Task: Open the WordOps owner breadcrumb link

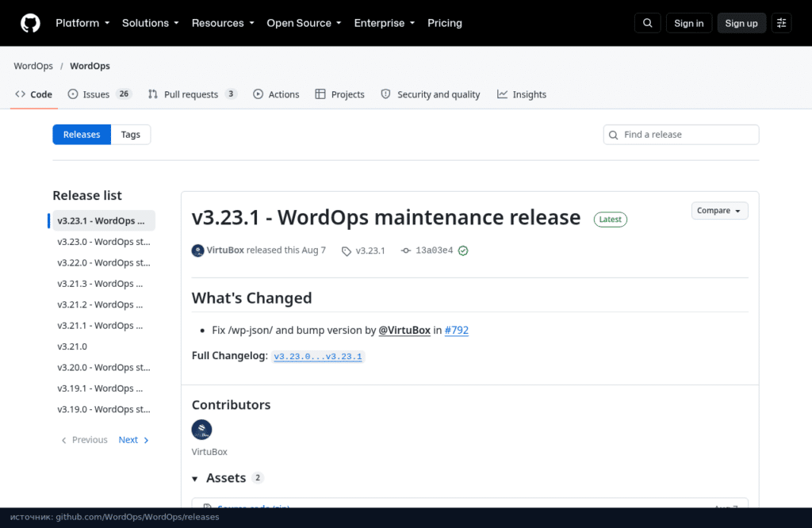Action: [x=33, y=66]
